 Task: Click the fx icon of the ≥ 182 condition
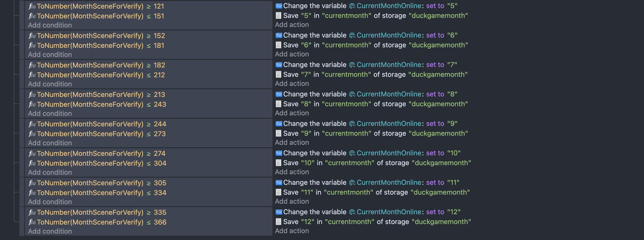(x=32, y=65)
